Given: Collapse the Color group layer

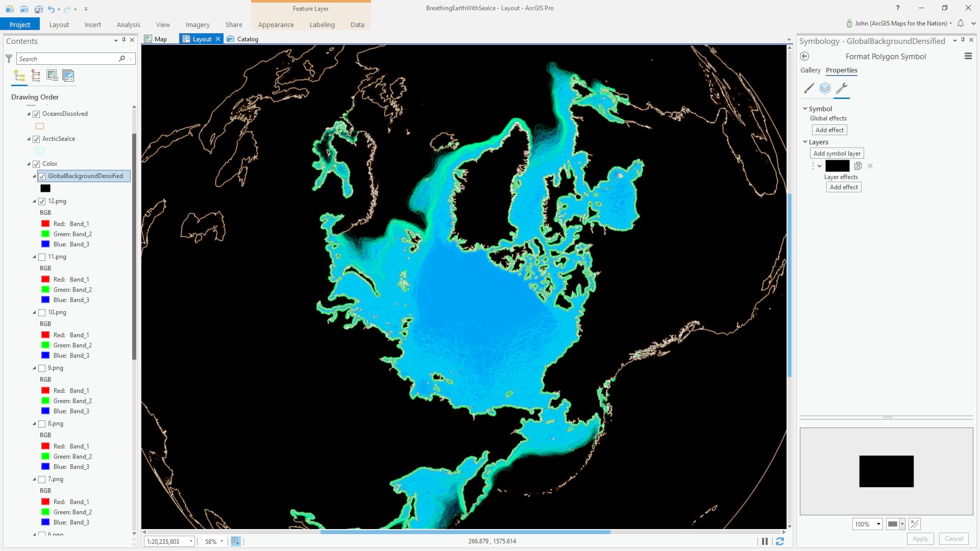Looking at the screenshot, I should point(29,164).
